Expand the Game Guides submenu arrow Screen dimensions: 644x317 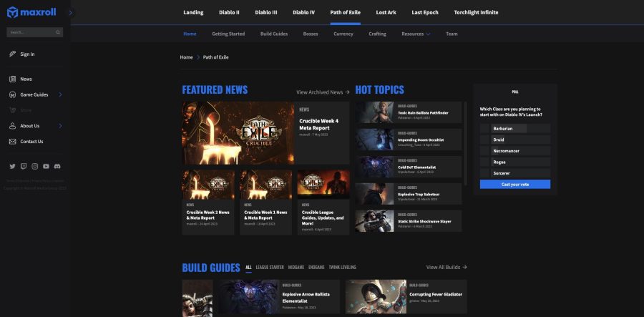coord(60,94)
